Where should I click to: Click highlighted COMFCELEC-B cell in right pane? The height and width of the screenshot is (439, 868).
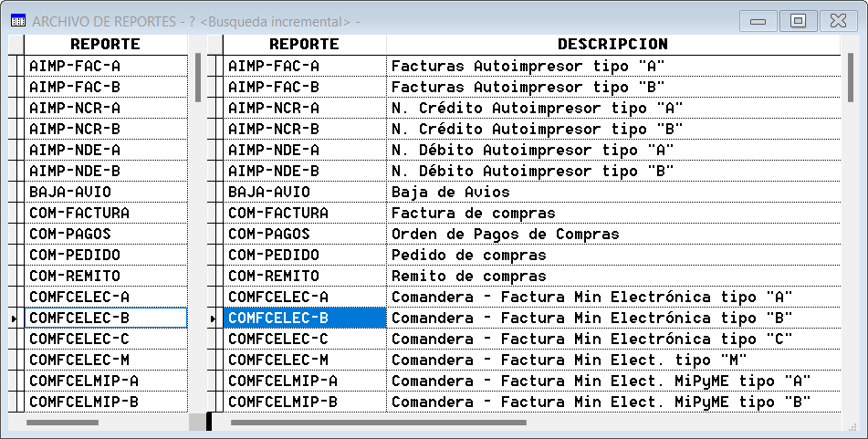tap(305, 319)
